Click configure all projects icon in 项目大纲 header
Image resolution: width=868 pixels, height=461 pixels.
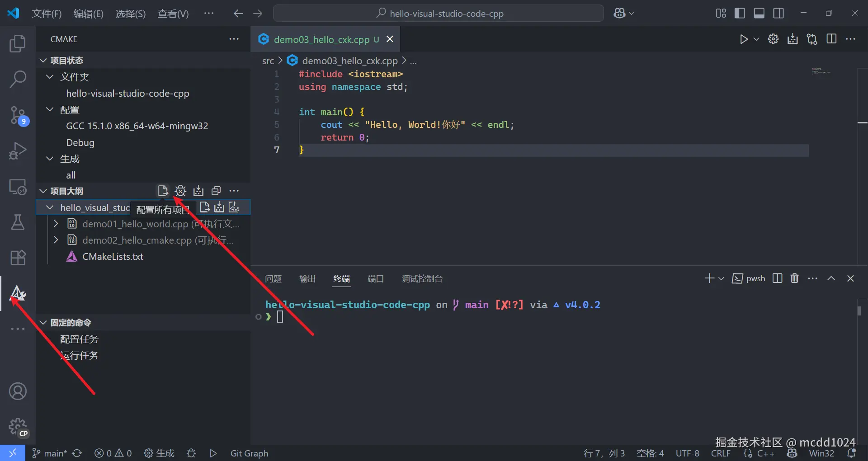pyautogui.click(x=163, y=191)
